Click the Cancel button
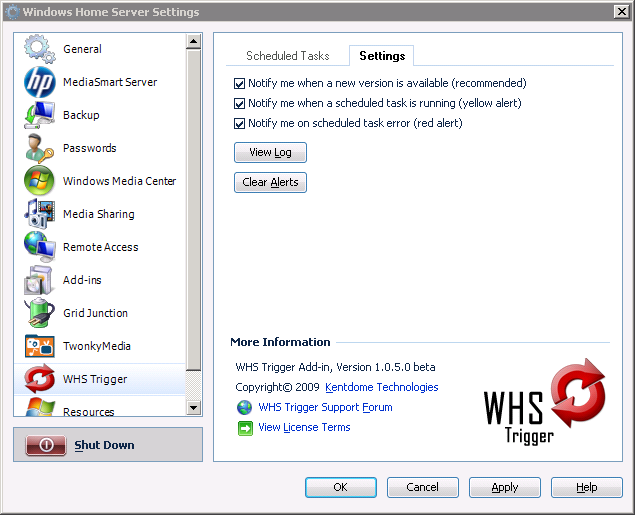The image size is (635, 515). [422, 487]
